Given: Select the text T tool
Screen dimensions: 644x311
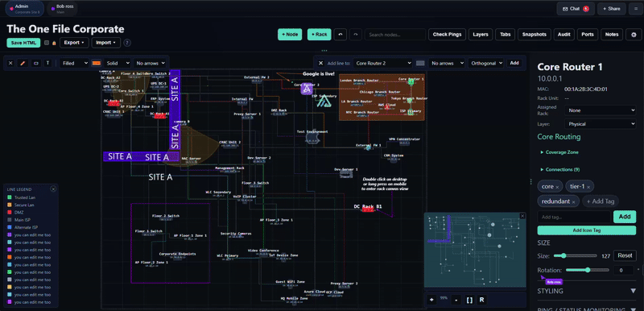Looking at the screenshot, I should tap(48, 64).
